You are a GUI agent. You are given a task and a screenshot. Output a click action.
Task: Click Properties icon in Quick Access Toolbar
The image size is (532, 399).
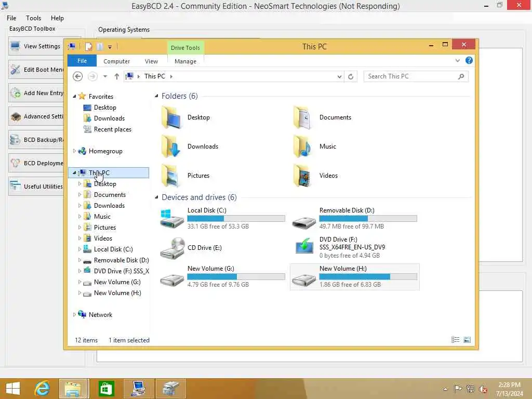[x=88, y=47]
